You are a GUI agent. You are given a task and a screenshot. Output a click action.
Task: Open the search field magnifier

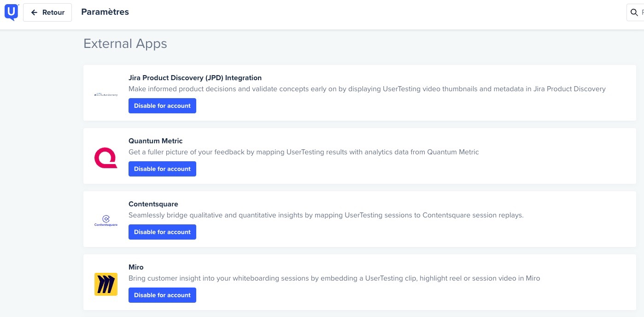click(x=634, y=12)
